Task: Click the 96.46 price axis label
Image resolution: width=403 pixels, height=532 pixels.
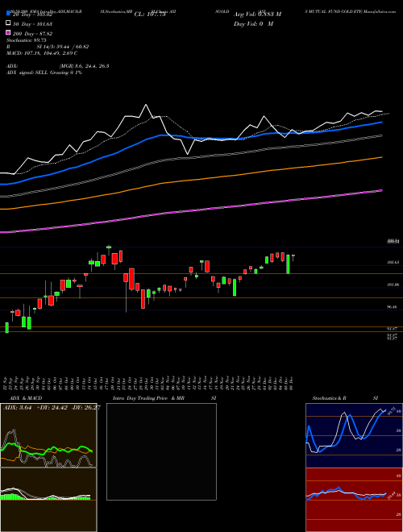Action: click(393, 307)
